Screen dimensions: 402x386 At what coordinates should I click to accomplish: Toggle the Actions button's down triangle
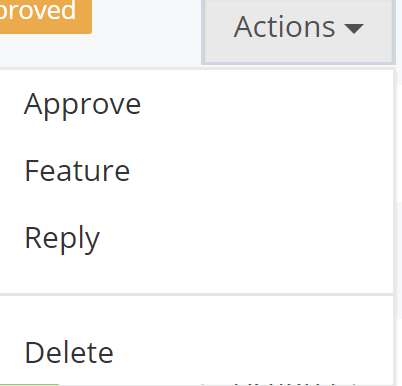click(x=354, y=29)
